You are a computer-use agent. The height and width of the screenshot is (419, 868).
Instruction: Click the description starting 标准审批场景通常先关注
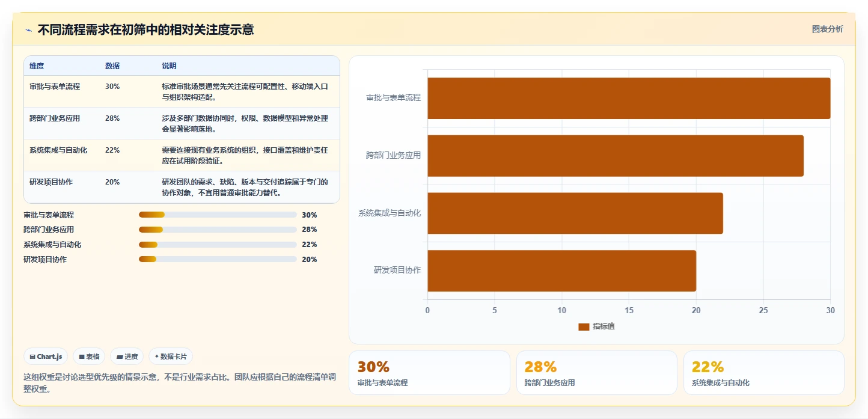click(245, 92)
